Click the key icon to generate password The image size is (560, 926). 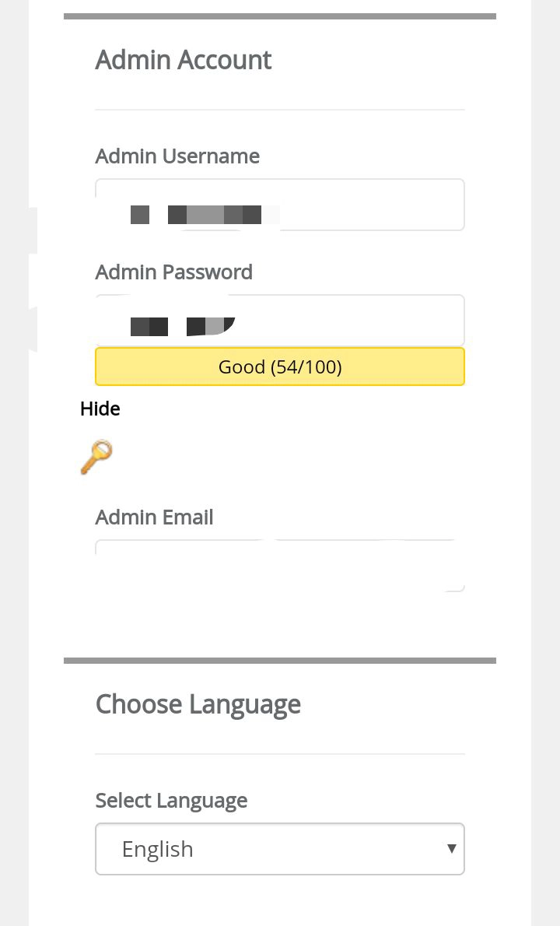click(x=96, y=457)
